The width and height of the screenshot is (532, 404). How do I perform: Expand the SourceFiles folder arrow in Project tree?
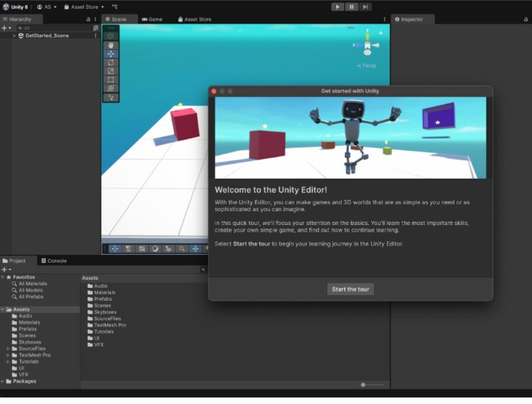(x=8, y=348)
